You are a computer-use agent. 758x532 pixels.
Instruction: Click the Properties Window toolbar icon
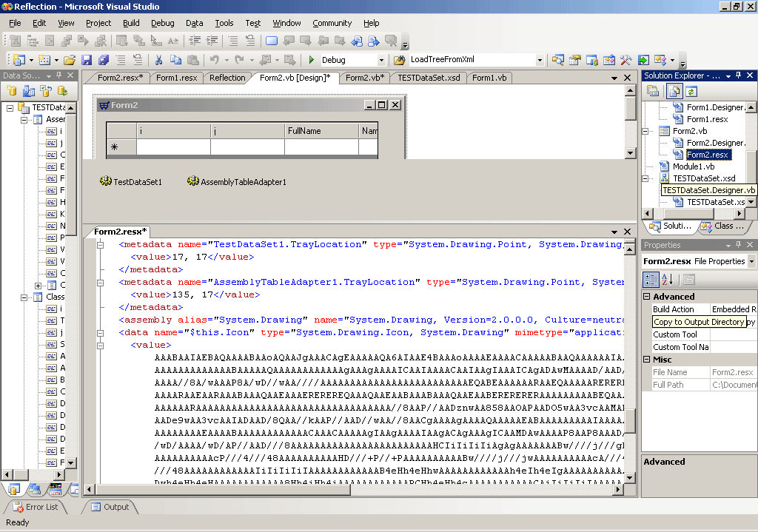pos(574,60)
